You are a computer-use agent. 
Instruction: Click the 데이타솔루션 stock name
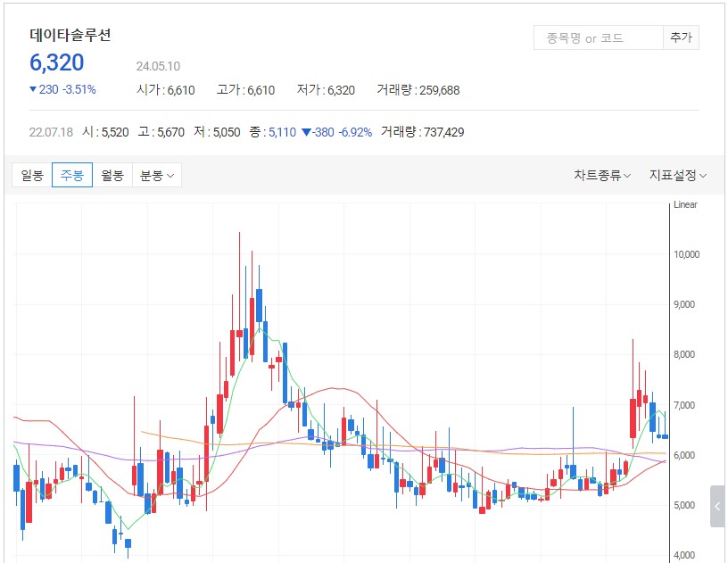pos(70,36)
